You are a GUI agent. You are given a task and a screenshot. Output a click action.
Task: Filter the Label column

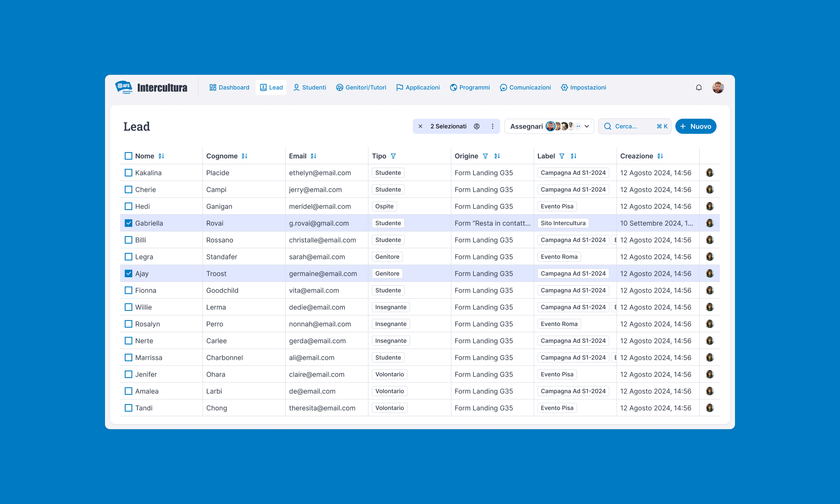(x=562, y=156)
